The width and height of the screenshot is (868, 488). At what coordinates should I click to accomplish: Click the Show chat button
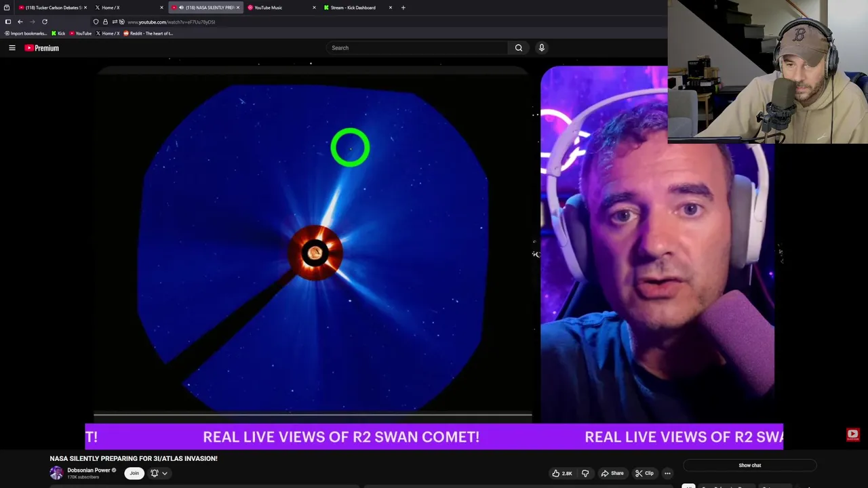point(750,466)
